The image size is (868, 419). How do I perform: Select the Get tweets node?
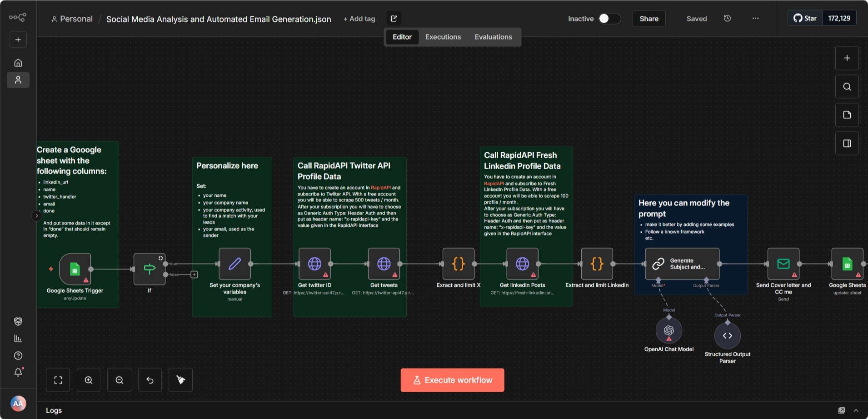[384, 264]
